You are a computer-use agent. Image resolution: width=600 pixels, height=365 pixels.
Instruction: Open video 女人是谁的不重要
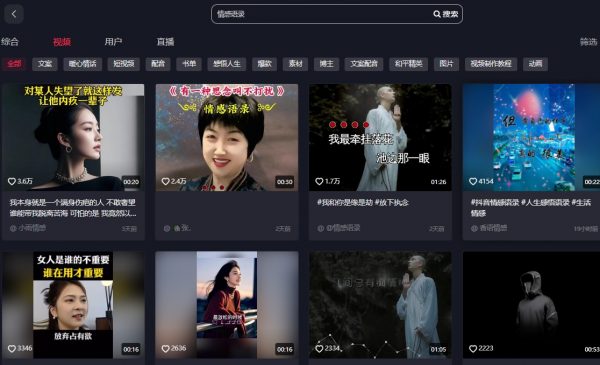[x=73, y=305]
